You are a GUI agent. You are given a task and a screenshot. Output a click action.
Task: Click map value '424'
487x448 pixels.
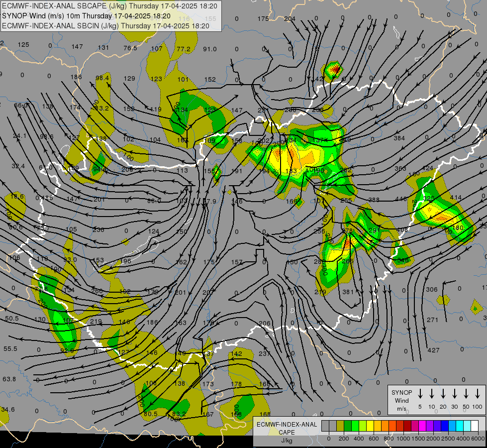428,169
